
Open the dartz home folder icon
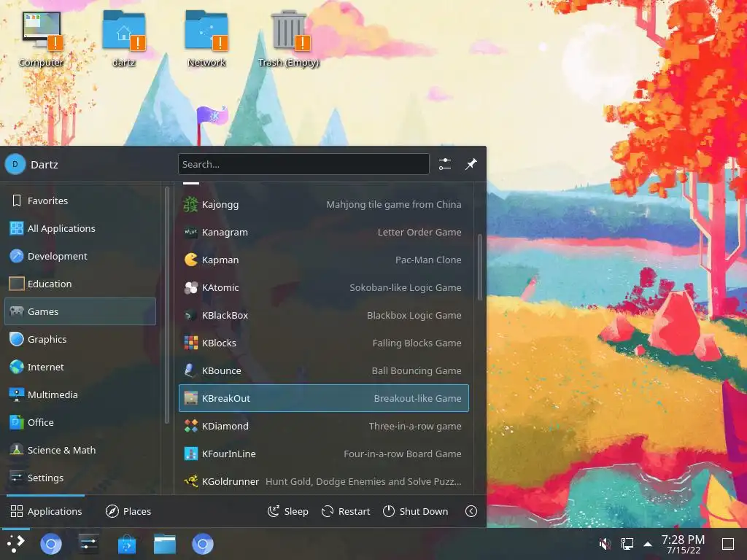click(124, 38)
